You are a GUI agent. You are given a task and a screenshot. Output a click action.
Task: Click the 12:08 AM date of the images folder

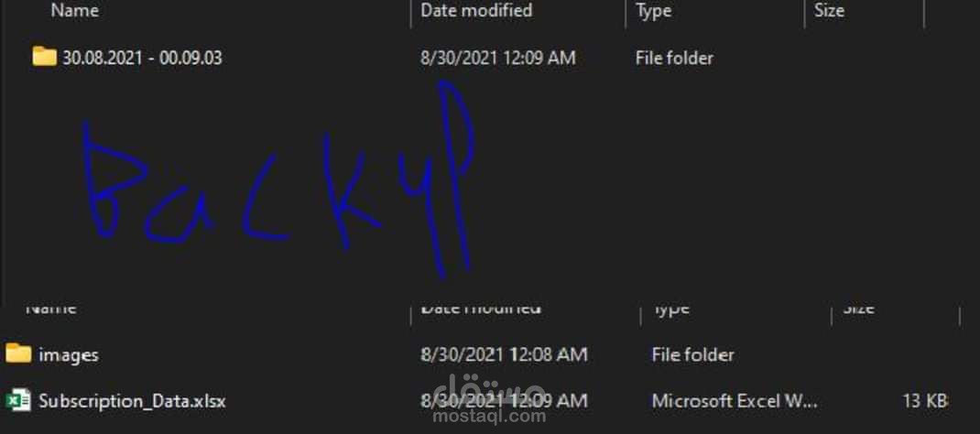[x=504, y=354]
